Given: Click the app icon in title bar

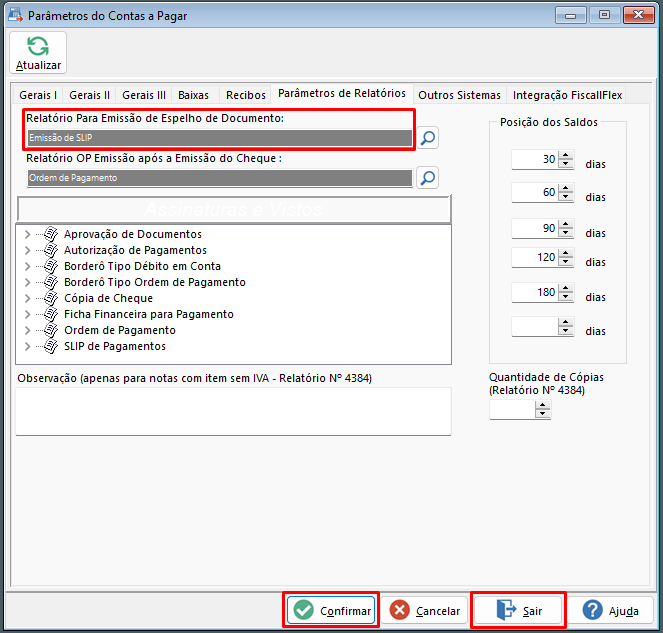Looking at the screenshot, I should [x=16, y=15].
